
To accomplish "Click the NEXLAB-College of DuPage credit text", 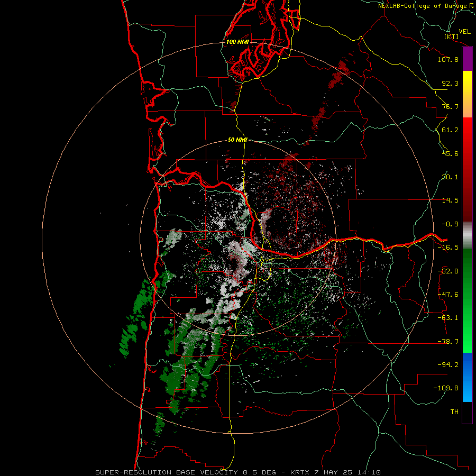I will (427, 6).
